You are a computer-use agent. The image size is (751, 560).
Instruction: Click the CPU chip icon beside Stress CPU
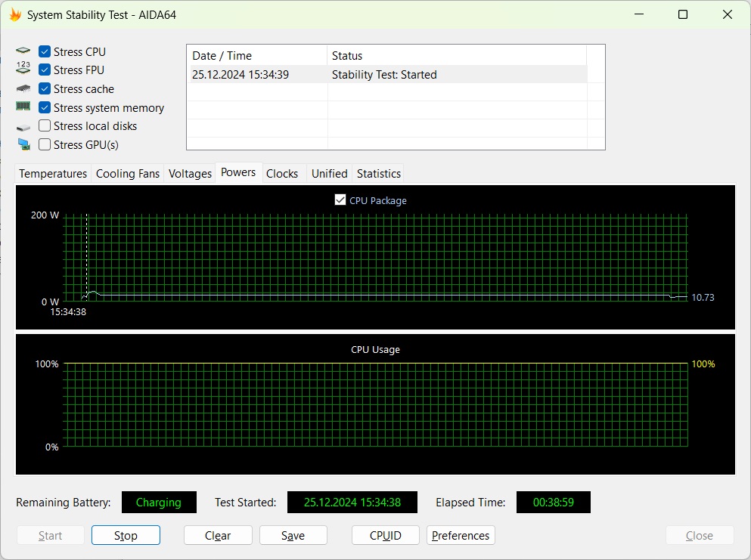23,51
